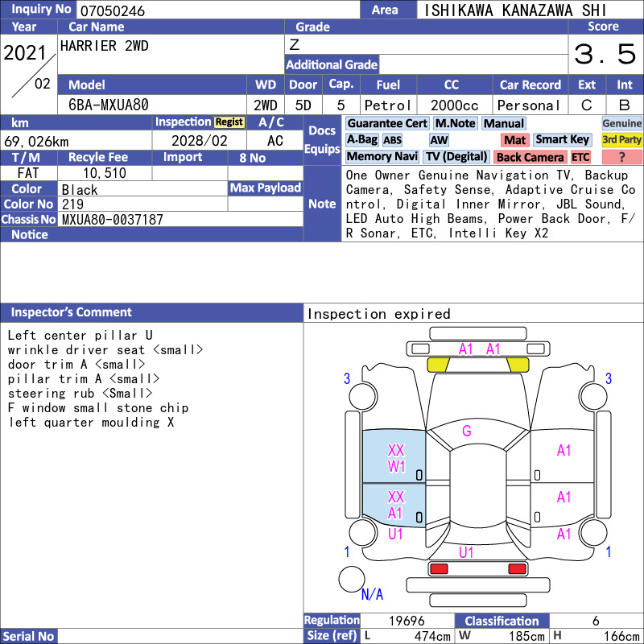Click the transmission value FAT
The width and height of the screenshot is (644, 644).
(28, 173)
